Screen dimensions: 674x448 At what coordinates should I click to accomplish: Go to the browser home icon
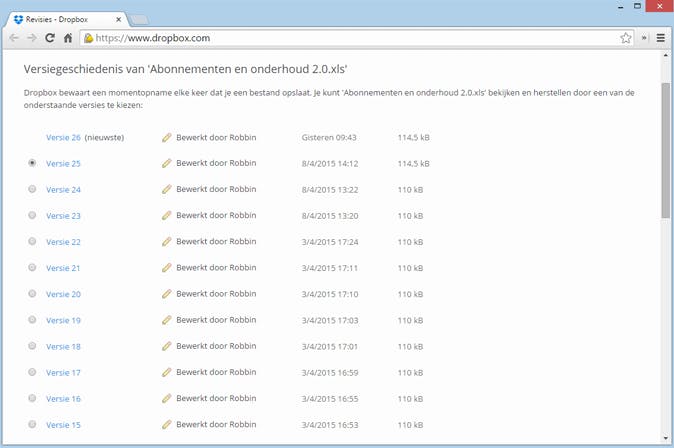pos(68,38)
